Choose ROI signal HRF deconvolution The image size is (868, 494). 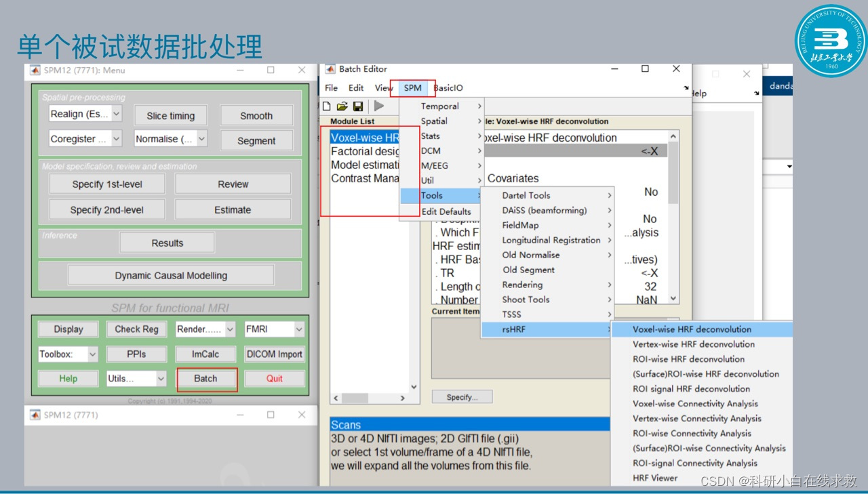click(702, 390)
